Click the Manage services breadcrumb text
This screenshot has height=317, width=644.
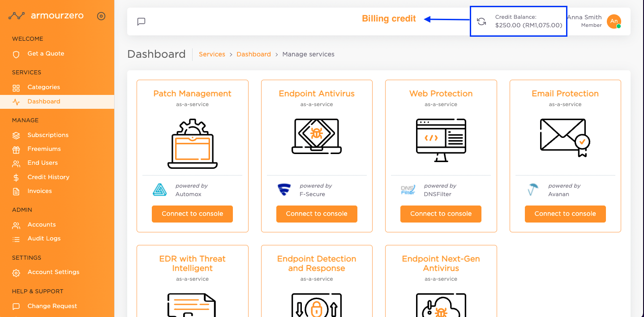click(x=309, y=54)
